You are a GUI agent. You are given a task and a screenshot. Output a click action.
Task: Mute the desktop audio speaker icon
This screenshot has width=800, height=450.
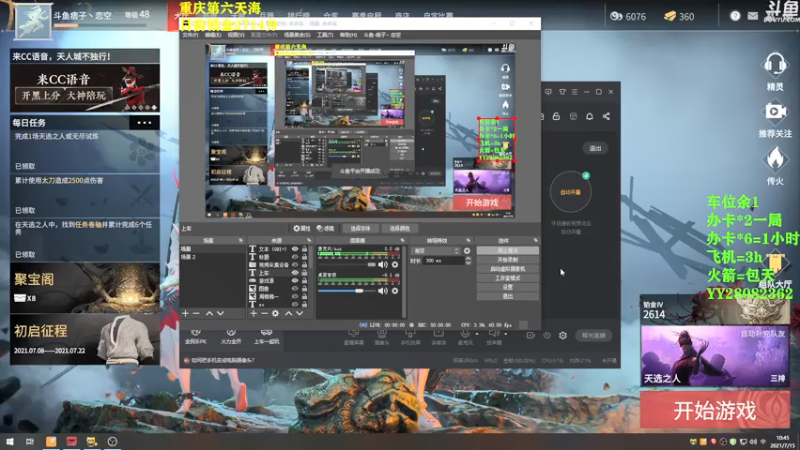tap(383, 291)
